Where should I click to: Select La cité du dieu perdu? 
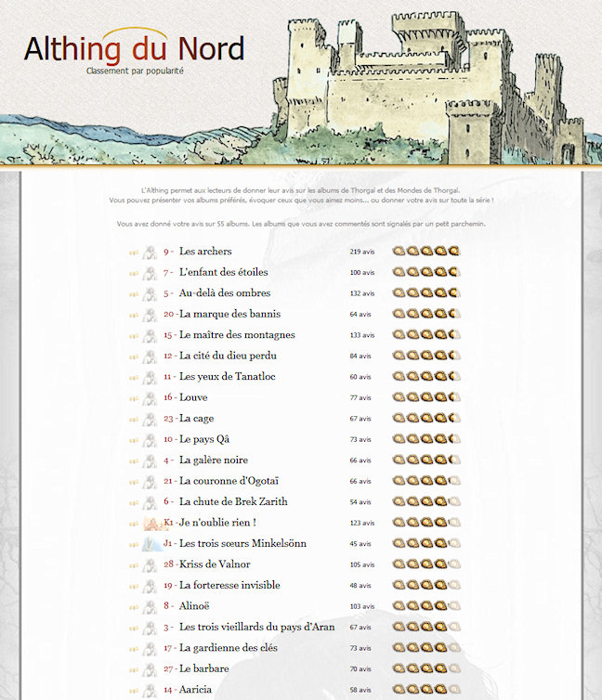pyautogui.click(x=228, y=356)
